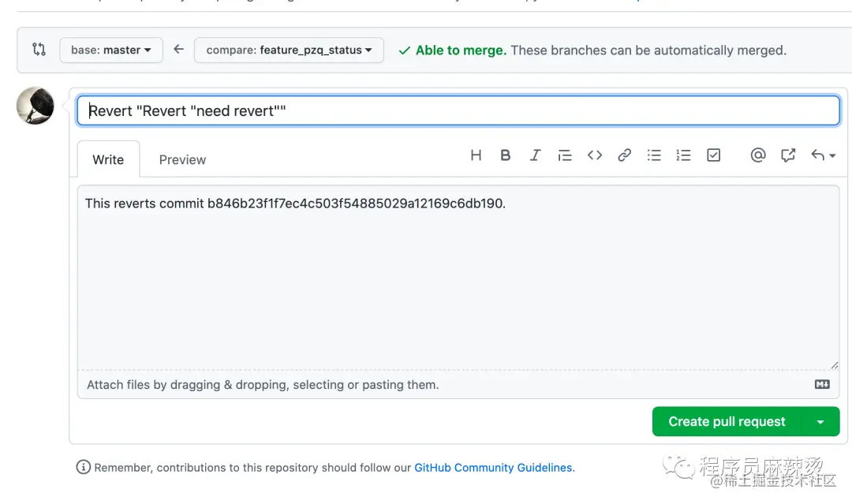Insert a task list checkbox
Image resolution: width=852 pixels, height=504 pixels.
713,155
